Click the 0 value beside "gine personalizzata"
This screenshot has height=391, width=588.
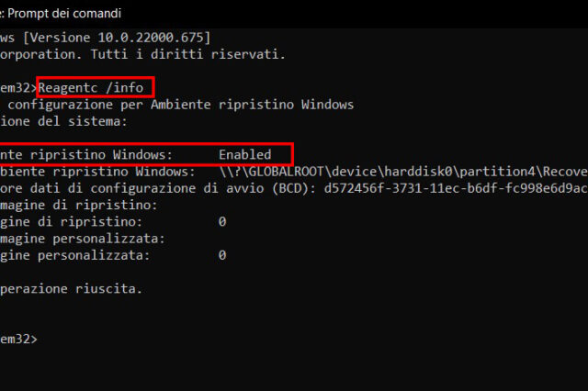222,255
